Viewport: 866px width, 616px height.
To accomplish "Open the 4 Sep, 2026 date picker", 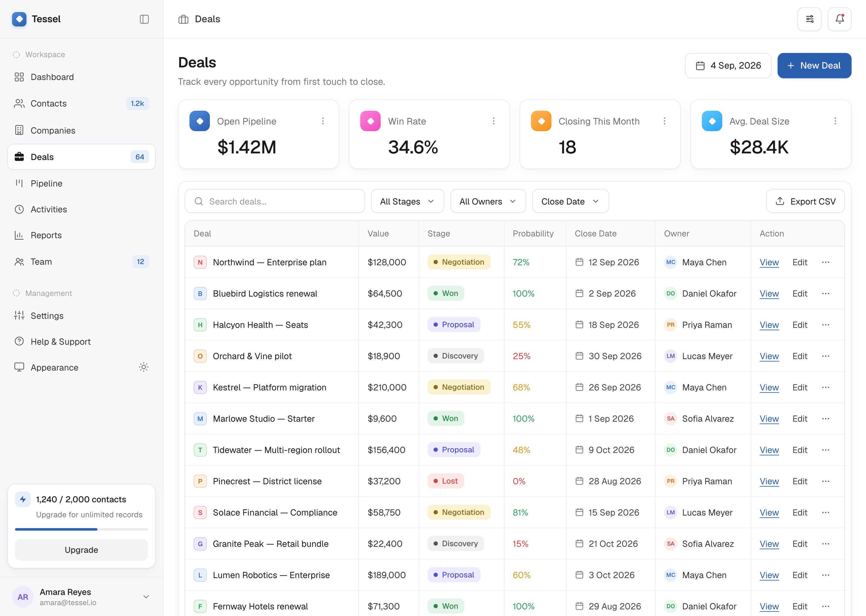I will 728,66.
